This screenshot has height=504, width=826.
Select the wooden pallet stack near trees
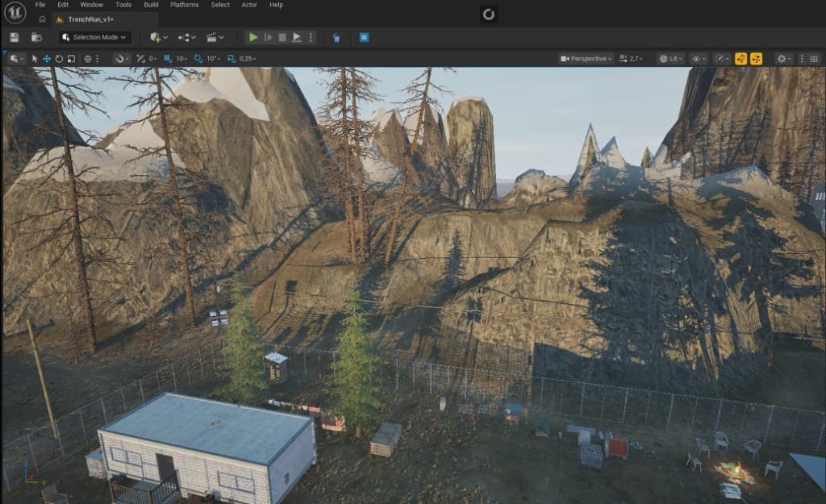(x=386, y=439)
